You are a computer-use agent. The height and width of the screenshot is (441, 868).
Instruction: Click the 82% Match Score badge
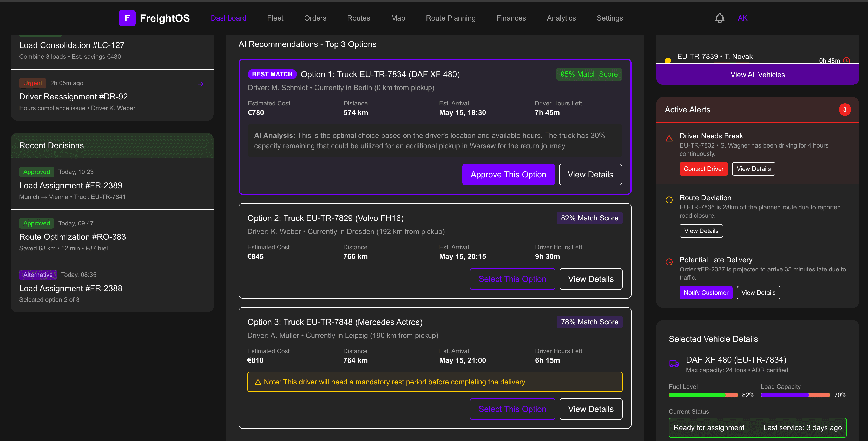point(589,218)
